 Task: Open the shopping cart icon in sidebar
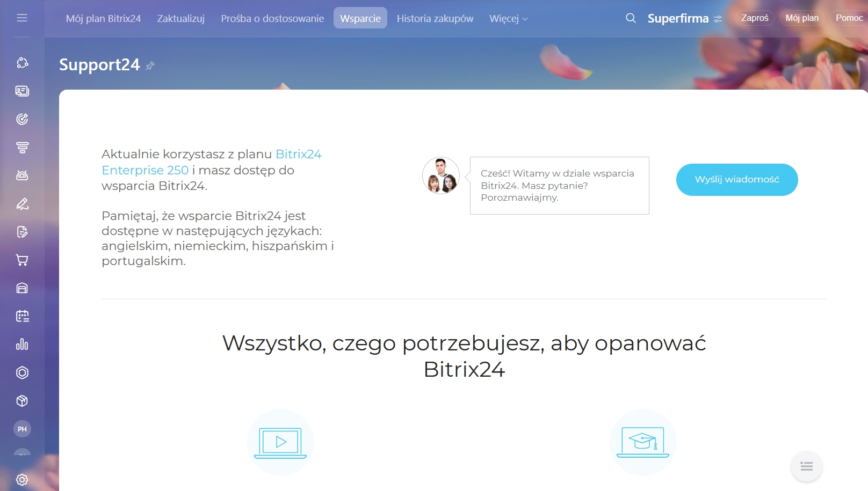tap(22, 260)
